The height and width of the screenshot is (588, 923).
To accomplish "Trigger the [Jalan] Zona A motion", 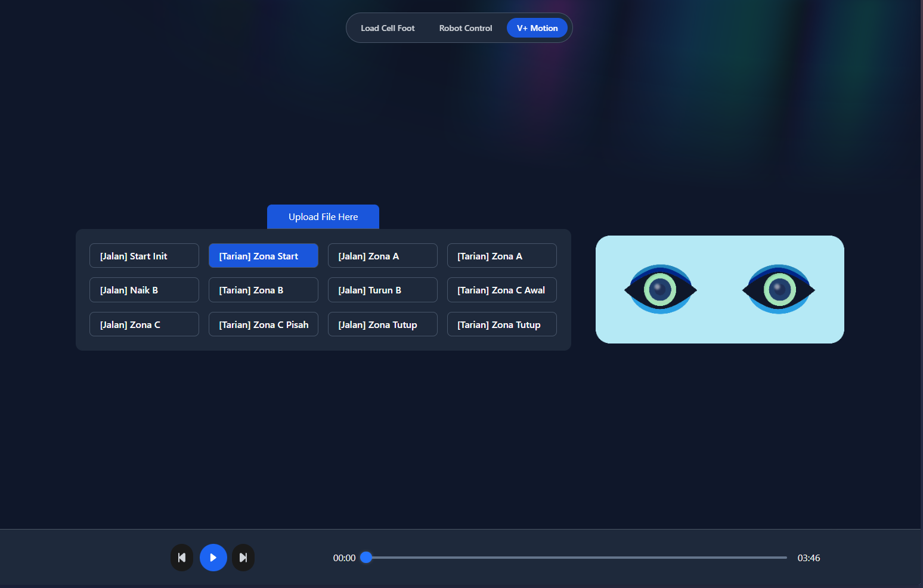I will 383,256.
